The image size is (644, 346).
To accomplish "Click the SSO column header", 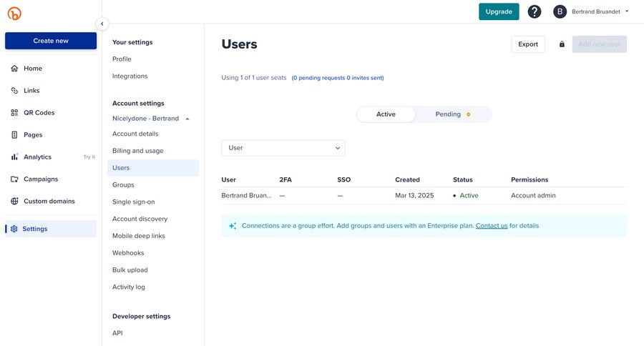I will click(343, 179).
